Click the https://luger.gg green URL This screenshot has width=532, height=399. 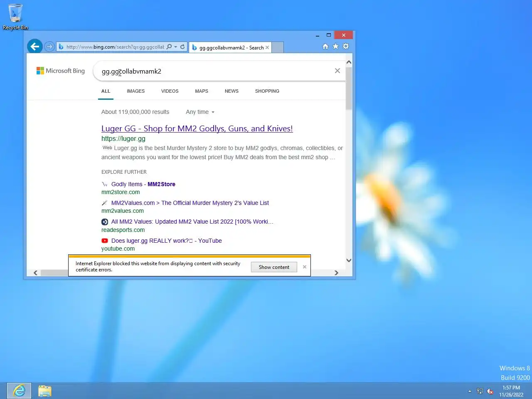click(123, 139)
